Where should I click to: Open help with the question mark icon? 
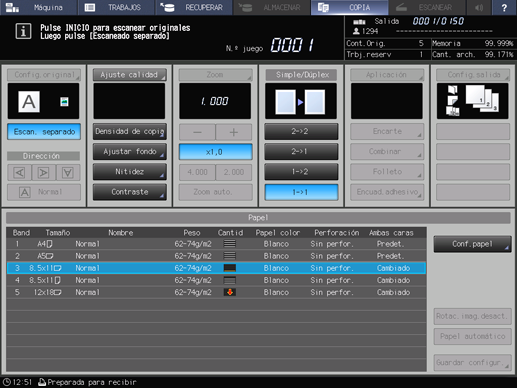504,7
